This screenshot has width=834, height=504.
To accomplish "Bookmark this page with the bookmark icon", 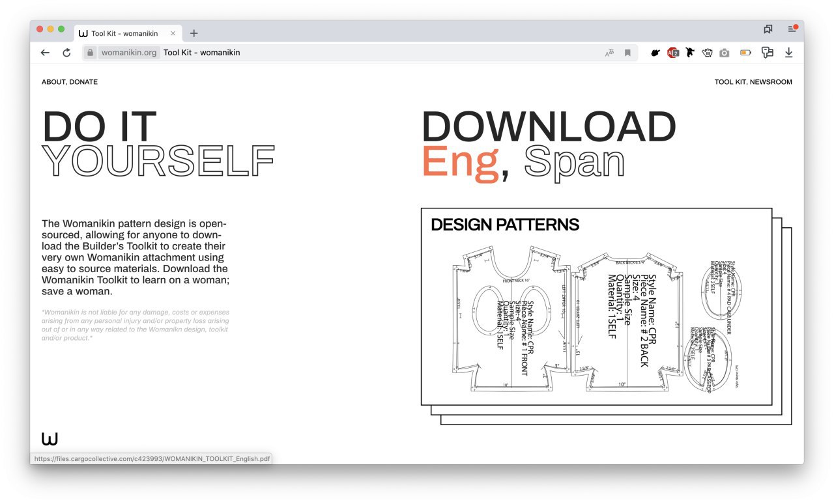I will [x=627, y=53].
